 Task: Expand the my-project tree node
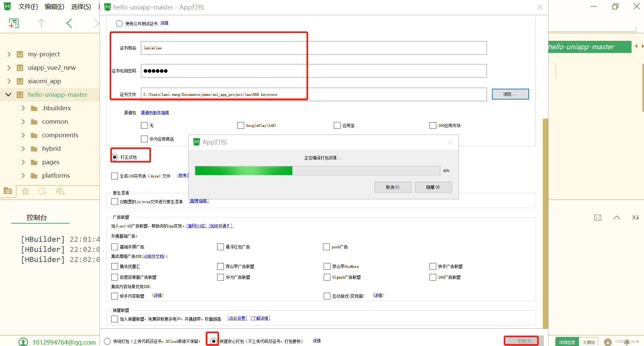pyautogui.click(x=9, y=54)
